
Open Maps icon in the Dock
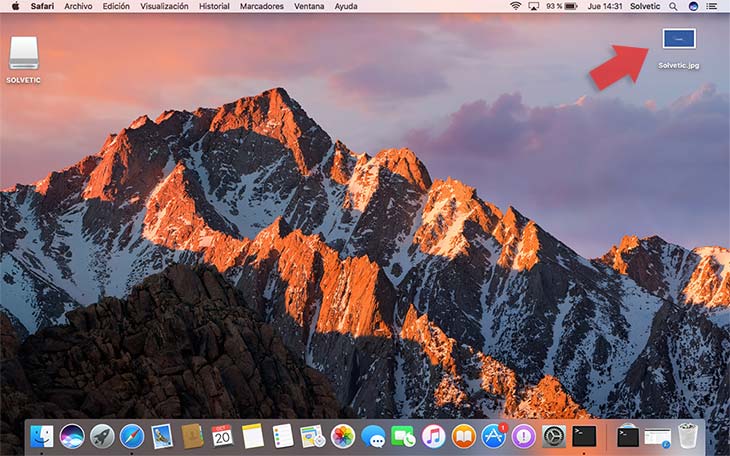pyautogui.click(x=312, y=436)
